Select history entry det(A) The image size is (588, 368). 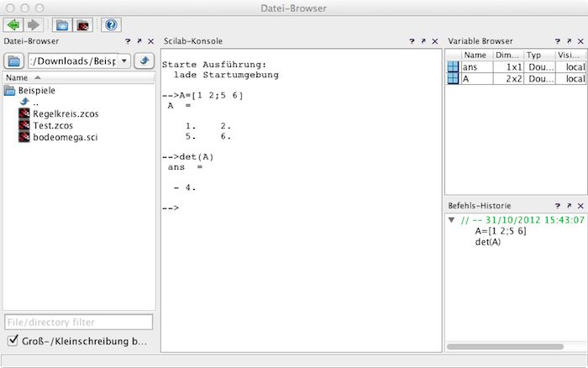488,242
